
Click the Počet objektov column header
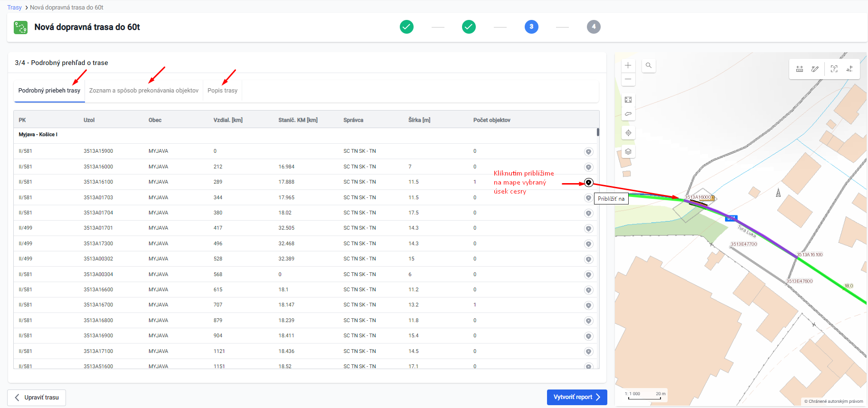coord(491,120)
